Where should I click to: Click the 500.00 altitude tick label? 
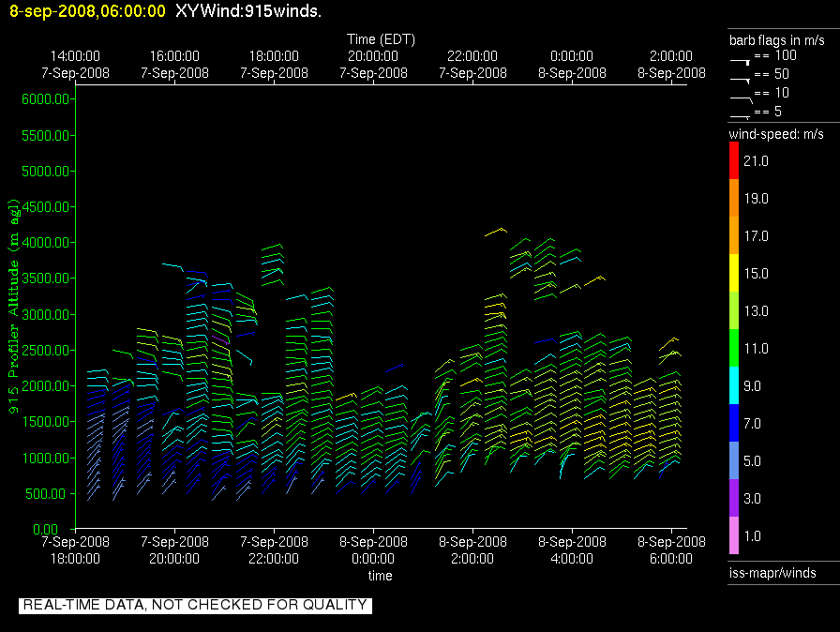tap(48, 494)
